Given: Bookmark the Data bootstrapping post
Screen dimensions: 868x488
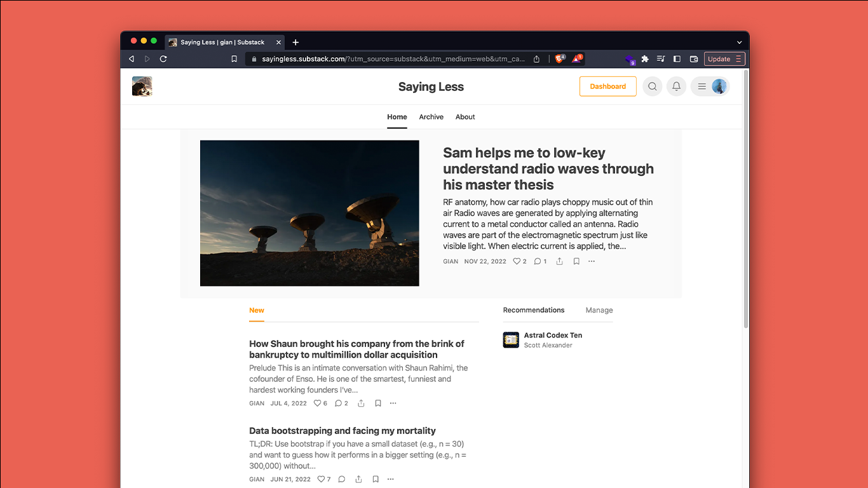Looking at the screenshot, I should point(376,479).
